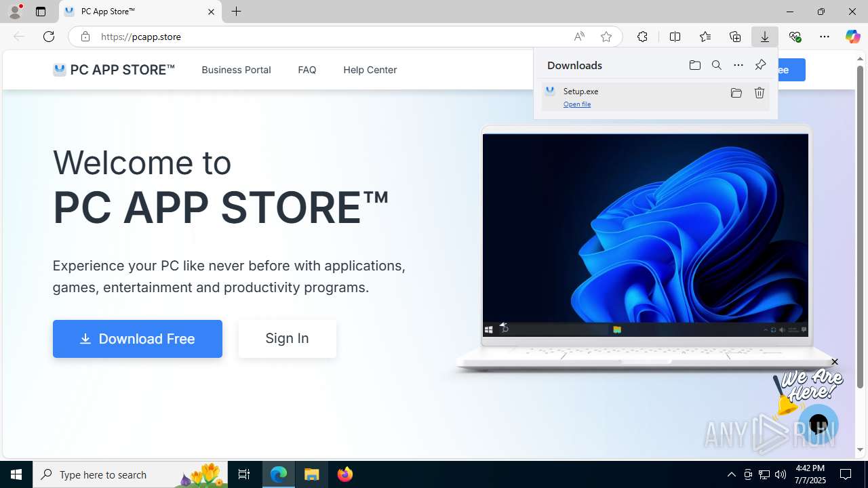Click the Download Free button

tap(138, 339)
